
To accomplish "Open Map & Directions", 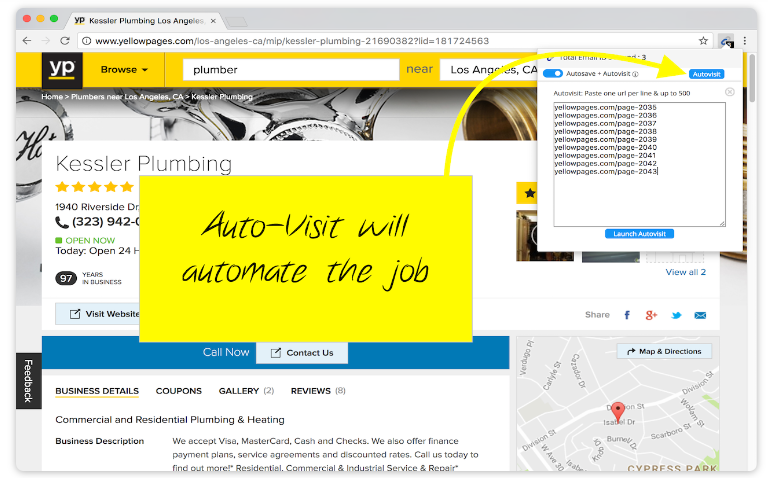I will (663, 351).
